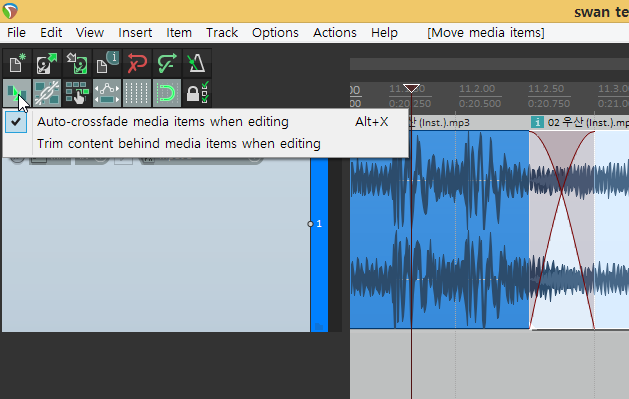Toggle the Metronome icon
Image resolution: width=629 pixels, height=399 pixels.
pyautogui.click(x=197, y=63)
